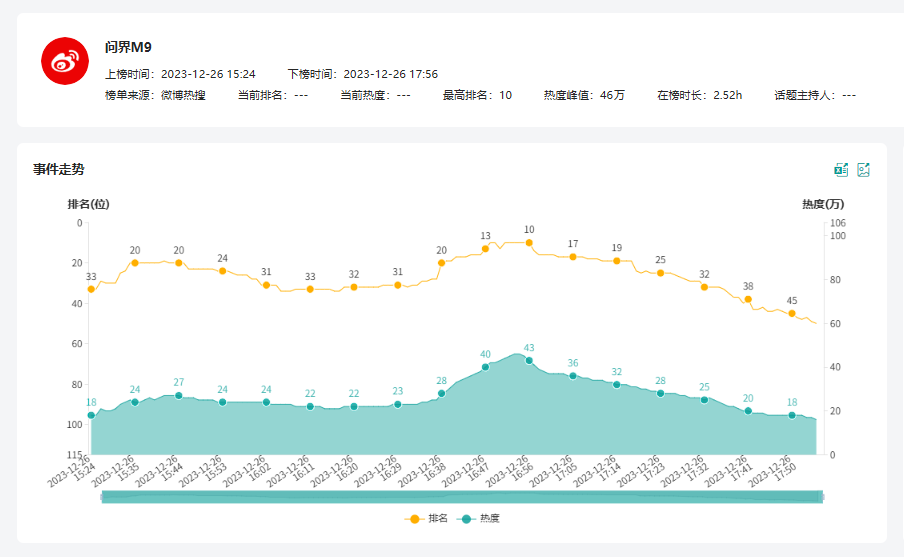Click the rank data point labeled 38
The height and width of the screenshot is (557, 904).
(748, 299)
